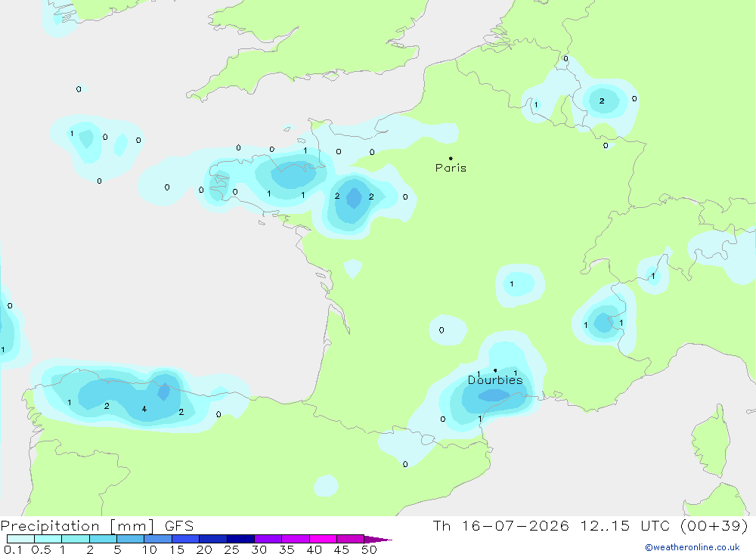This screenshot has height=554, width=756.
Task: Pick the 20–25 mm navy legend swatch
Action: click(213, 539)
